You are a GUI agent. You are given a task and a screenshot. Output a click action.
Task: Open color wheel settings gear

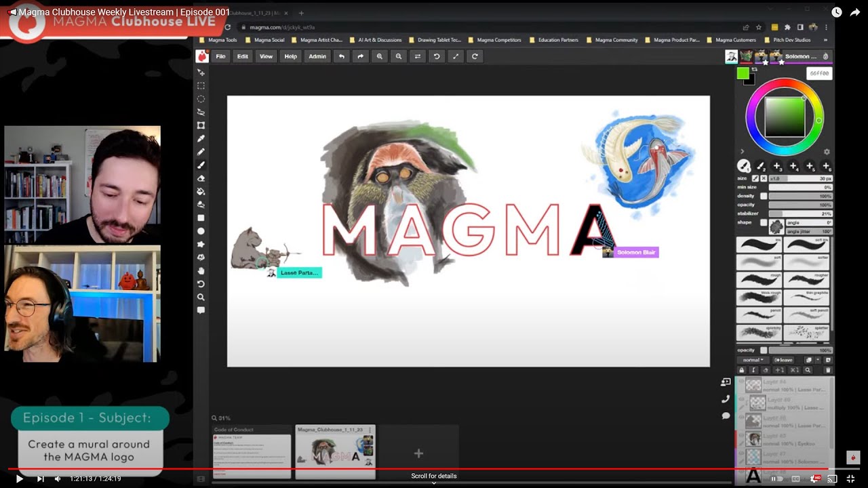826,152
